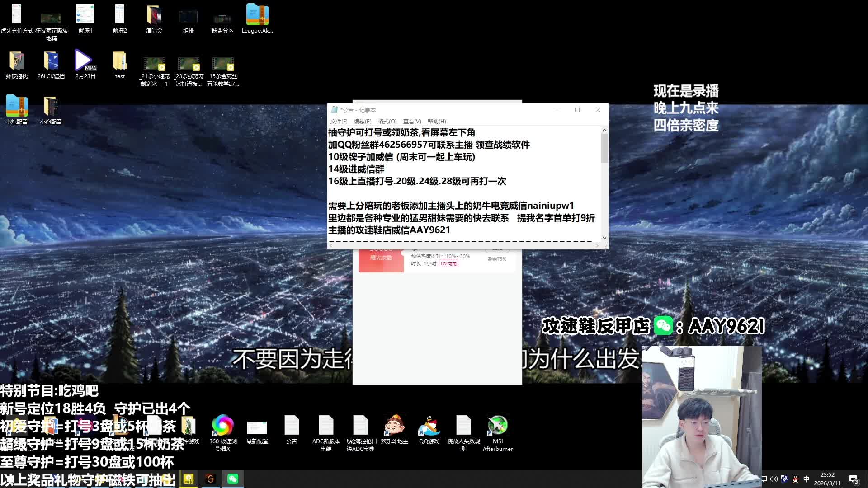Select the 演唱会 folder on the desktop
This screenshot has height=488, width=868.
click(154, 16)
